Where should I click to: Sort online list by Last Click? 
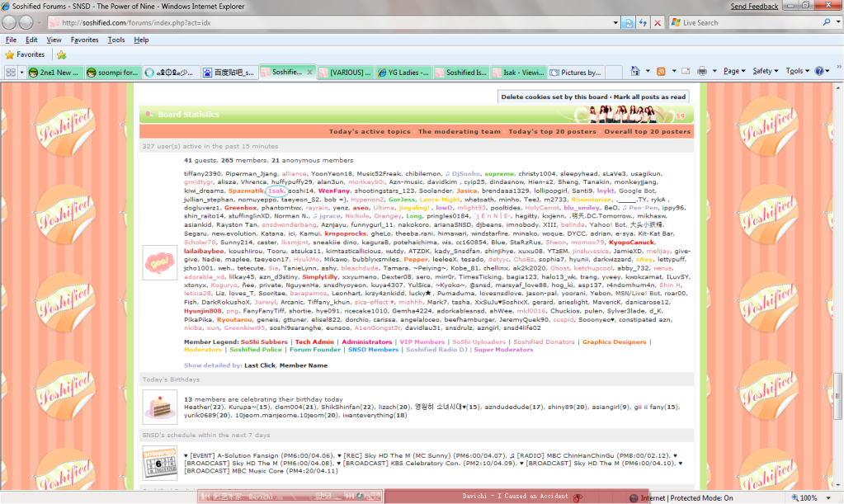coord(259,365)
